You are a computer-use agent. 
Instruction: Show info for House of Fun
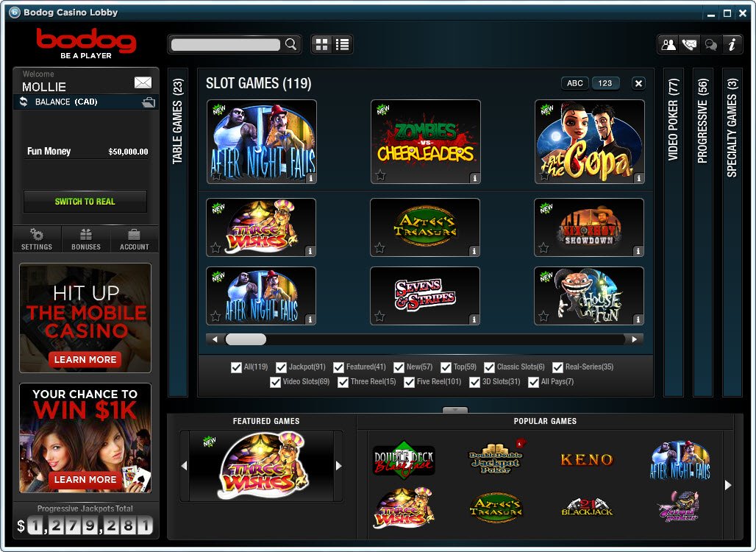point(638,319)
